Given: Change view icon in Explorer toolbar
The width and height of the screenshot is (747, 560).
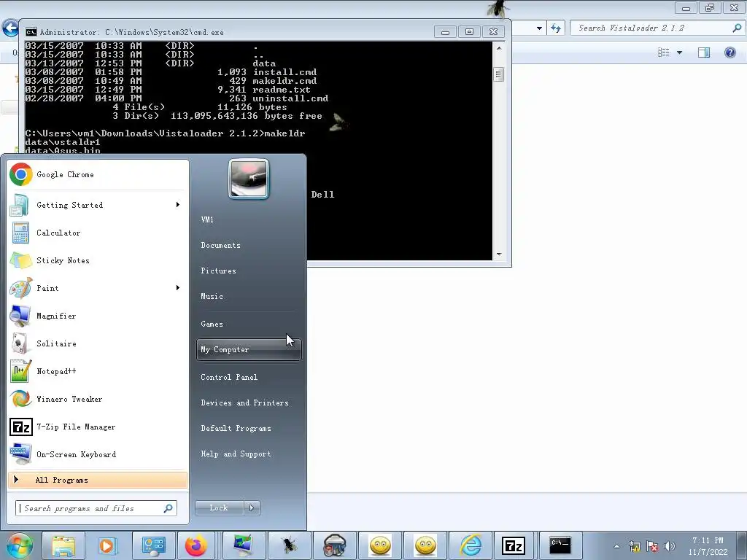Looking at the screenshot, I should pyautogui.click(x=664, y=52).
